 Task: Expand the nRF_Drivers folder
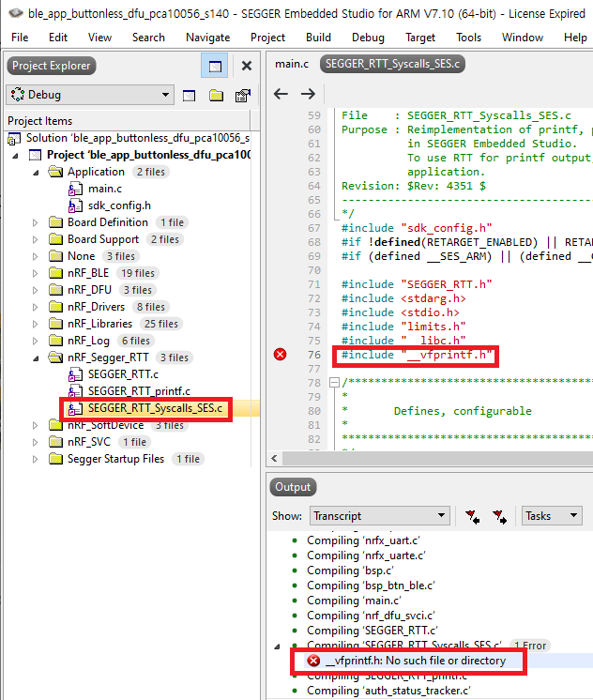click(36, 307)
